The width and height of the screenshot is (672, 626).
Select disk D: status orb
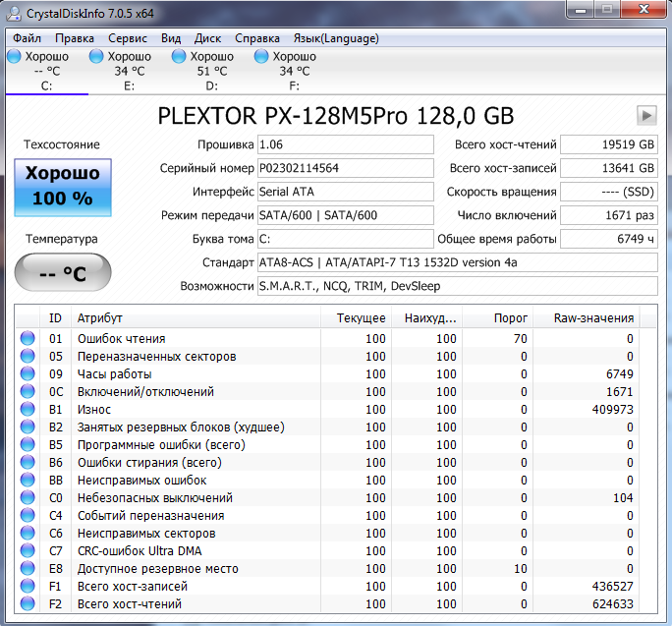[x=179, y=56]
